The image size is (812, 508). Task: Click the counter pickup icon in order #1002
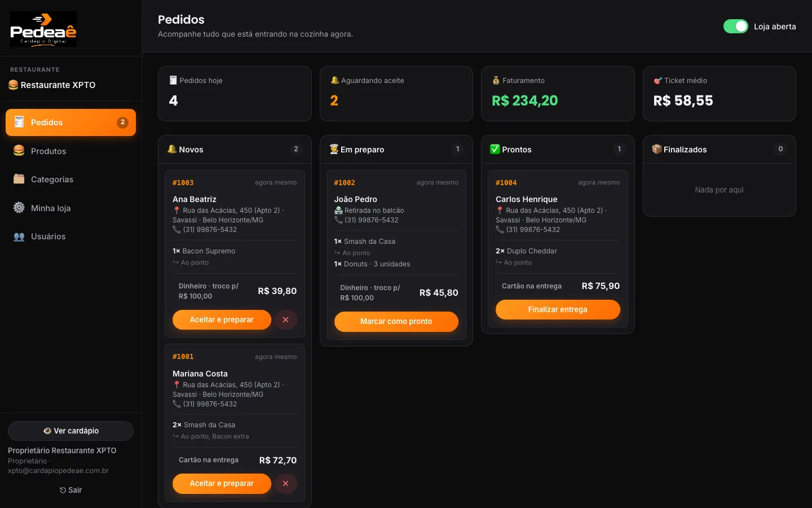pyautogui.click(x=338, y=210)
